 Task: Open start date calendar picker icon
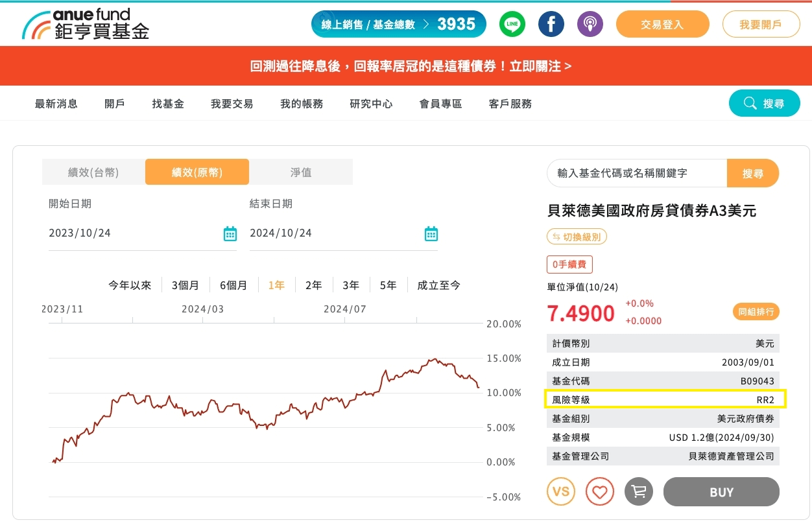(230, 233)
